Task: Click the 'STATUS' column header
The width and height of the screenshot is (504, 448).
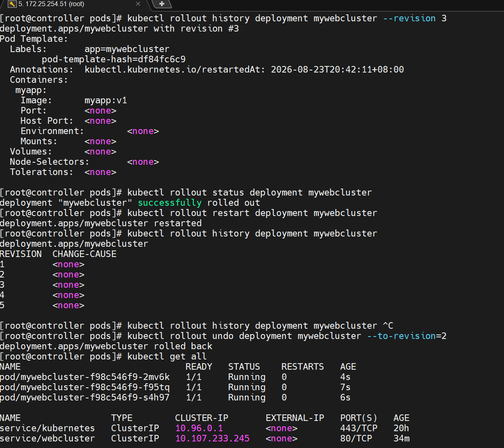Action: pos(244,367)
